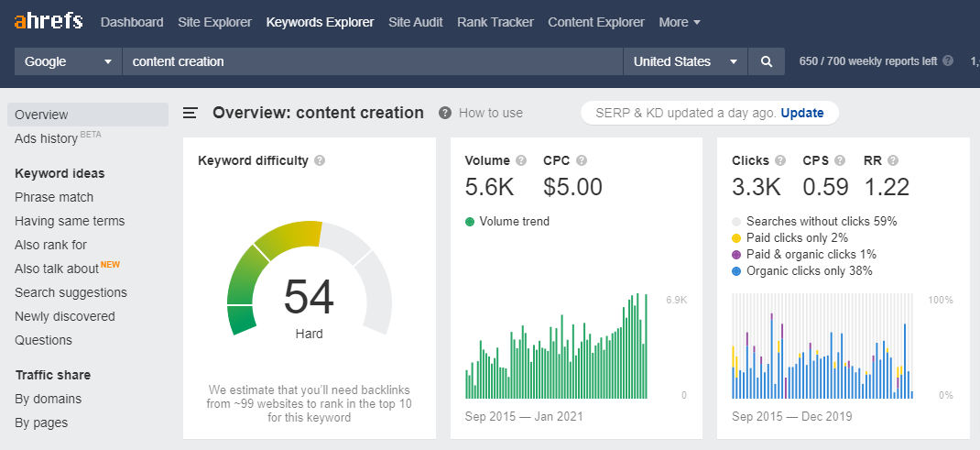This screenshot has width=980, height=450.
Task: Click help icon beside CPS
Action: 839,160
